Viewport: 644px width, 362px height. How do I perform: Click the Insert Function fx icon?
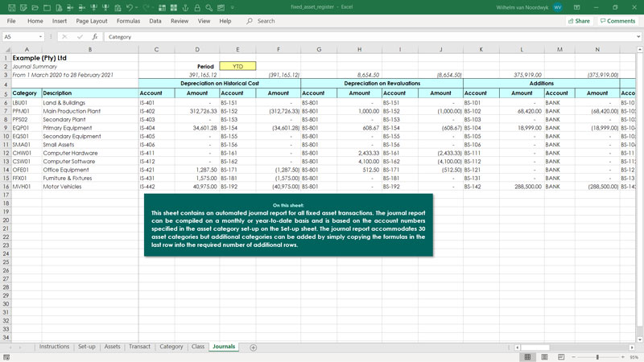[95, 37]
